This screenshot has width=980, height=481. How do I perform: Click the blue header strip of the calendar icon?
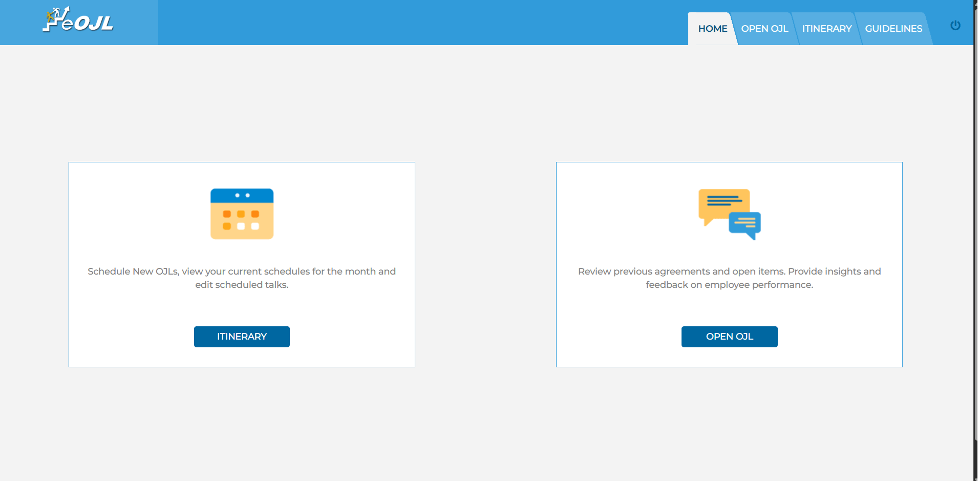click(242, 195)
